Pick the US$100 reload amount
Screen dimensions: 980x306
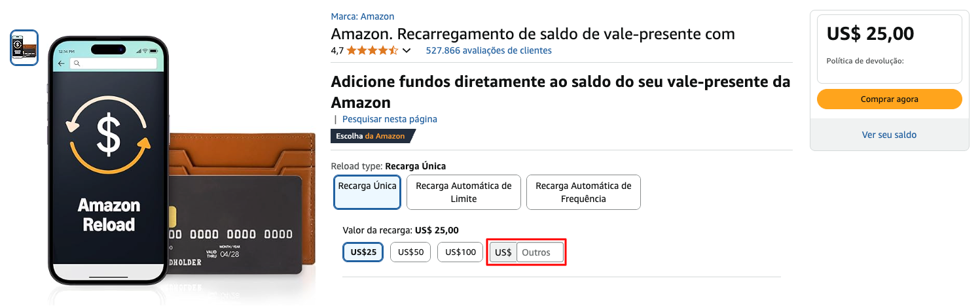coord(460,252)
